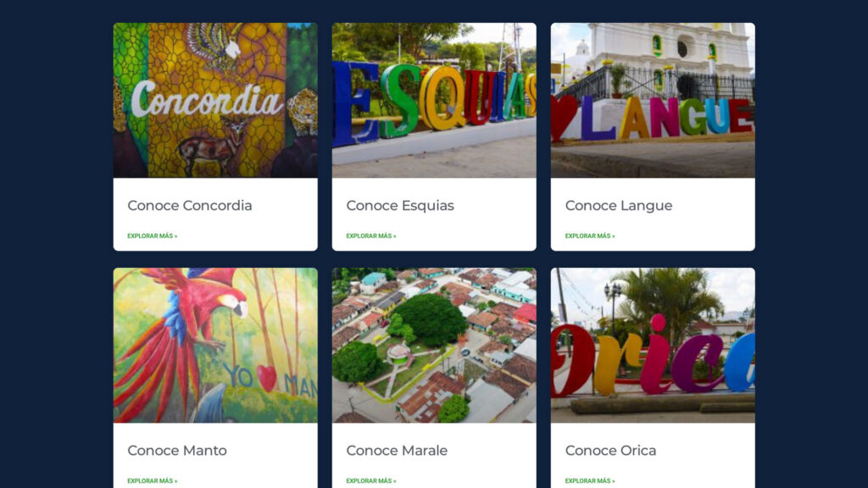This screenshot has width=868, height=488.
Task: Click the Conoce Orica heading
Action: point(610,451)
